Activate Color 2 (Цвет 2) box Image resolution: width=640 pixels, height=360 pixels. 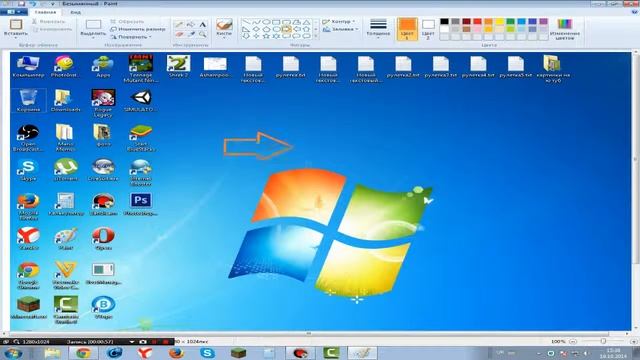[428, 29]
